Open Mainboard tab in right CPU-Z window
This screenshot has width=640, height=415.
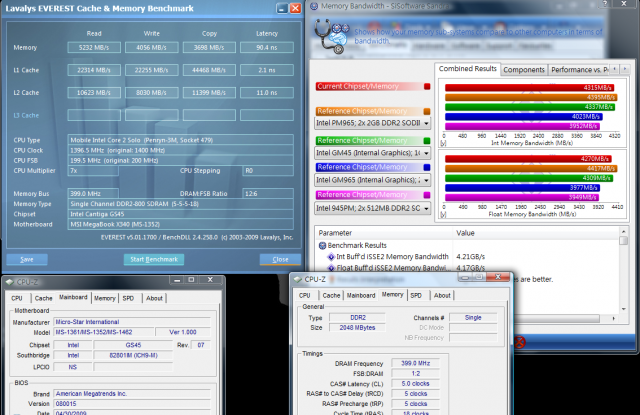361,295
